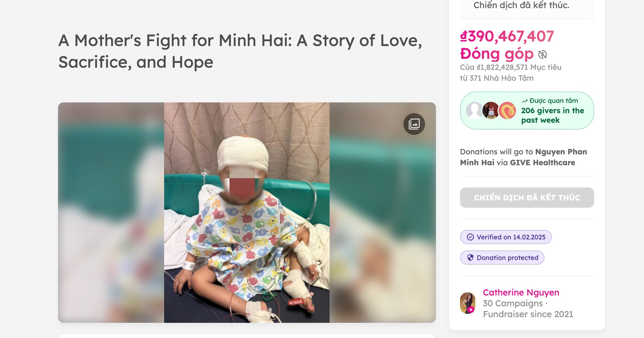This screenshot has width=644, height=338.
Task: Click the pink star badge on fundraiser avatar
Action: (471, 309)
